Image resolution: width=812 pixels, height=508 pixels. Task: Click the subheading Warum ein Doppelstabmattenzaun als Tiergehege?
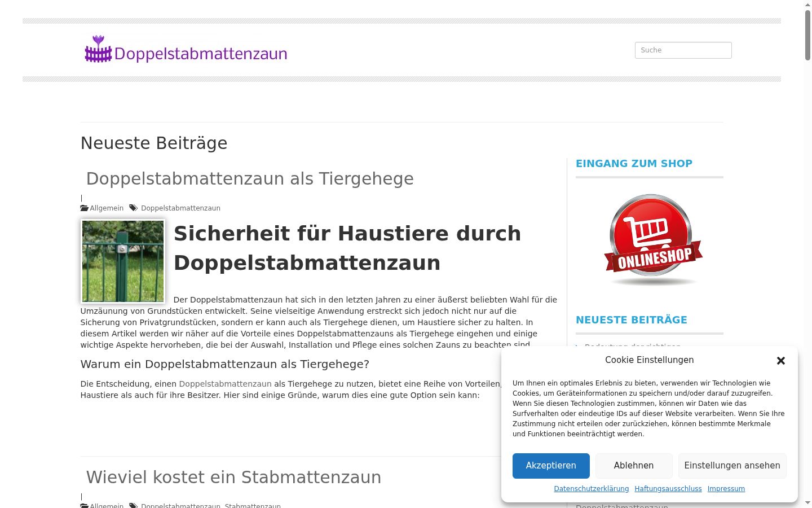[225, 364]
